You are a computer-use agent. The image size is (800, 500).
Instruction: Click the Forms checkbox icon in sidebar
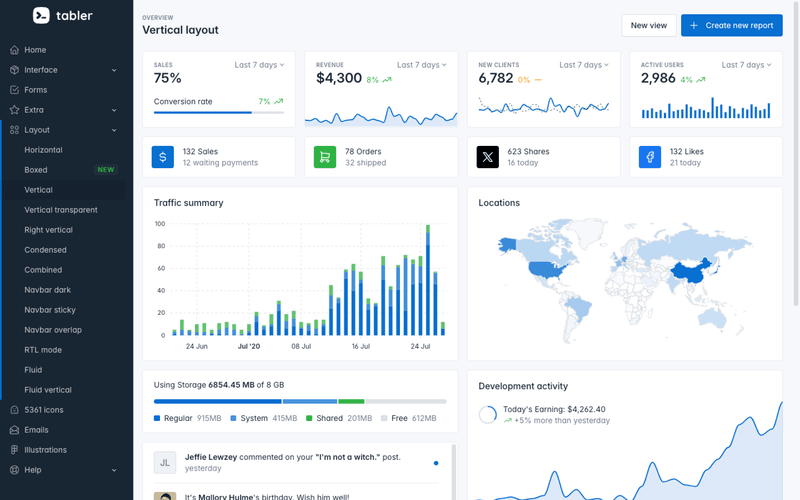(14, 90)
